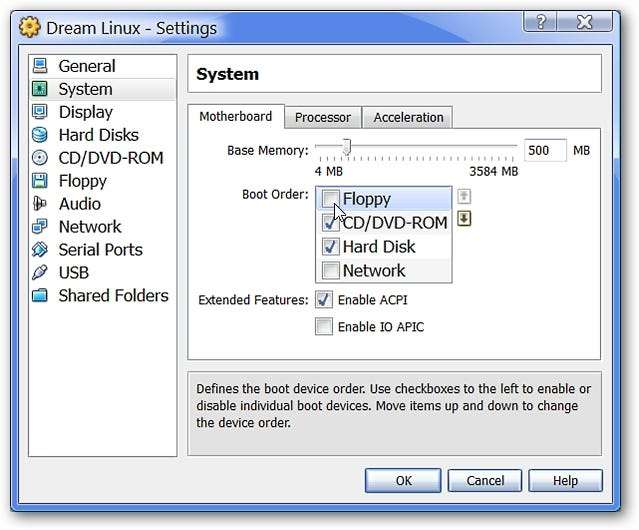
Task: Click the USB plug icon
Action: coord(40,272)
